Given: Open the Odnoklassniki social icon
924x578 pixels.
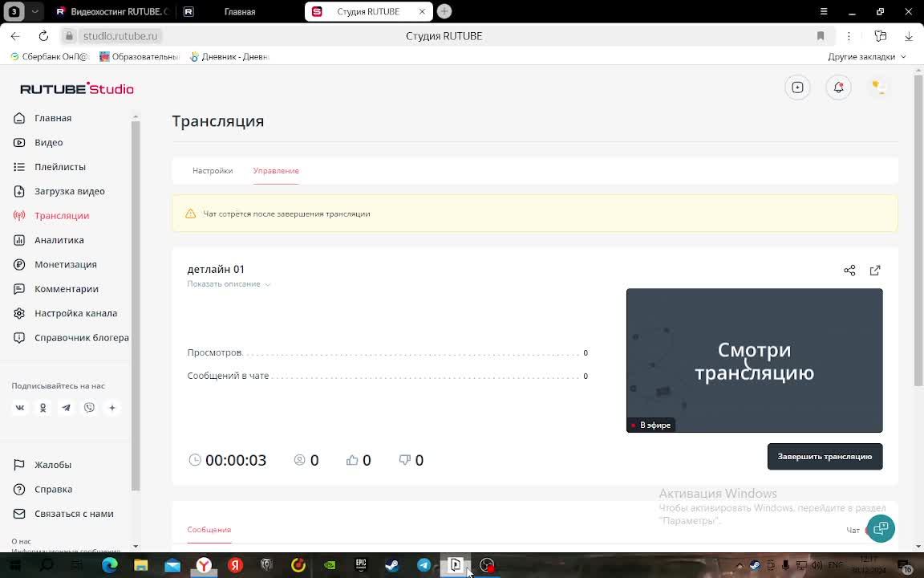Looking at the screenshot, I should click(x=43, y=408).
